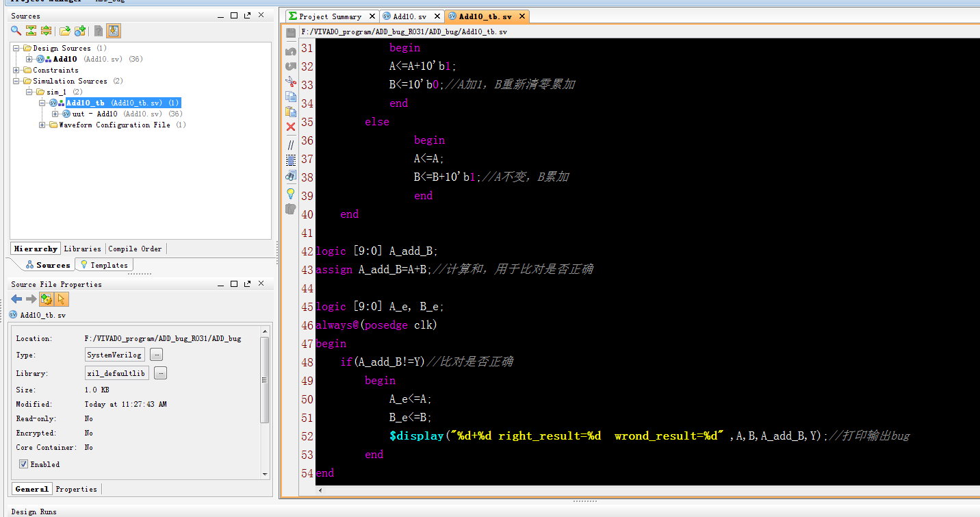
Task: Click the SystemVerilog type field
Action: pyautogui.click(x=115, y=355)
